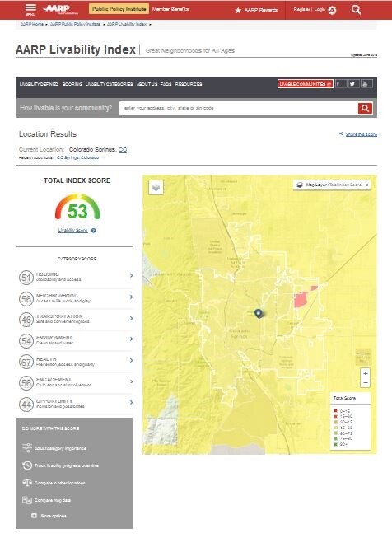
Task: Click the Opportunity score circle 44
Action: click(x=26, y=405)
